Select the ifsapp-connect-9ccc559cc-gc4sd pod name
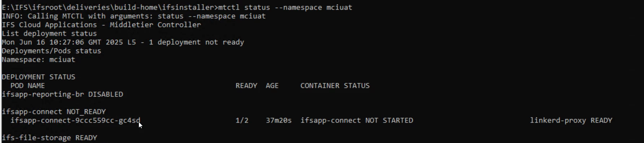 (x=75, y=120)
